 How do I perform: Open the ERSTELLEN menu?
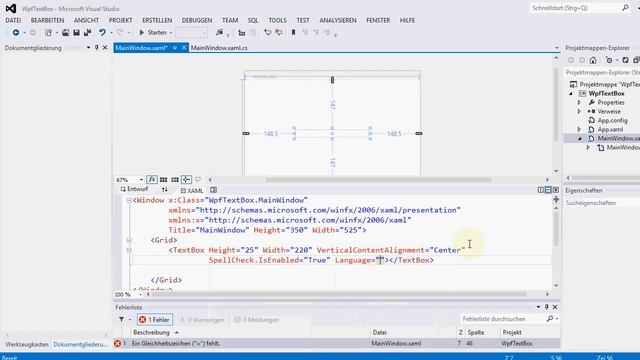(157, 20)
